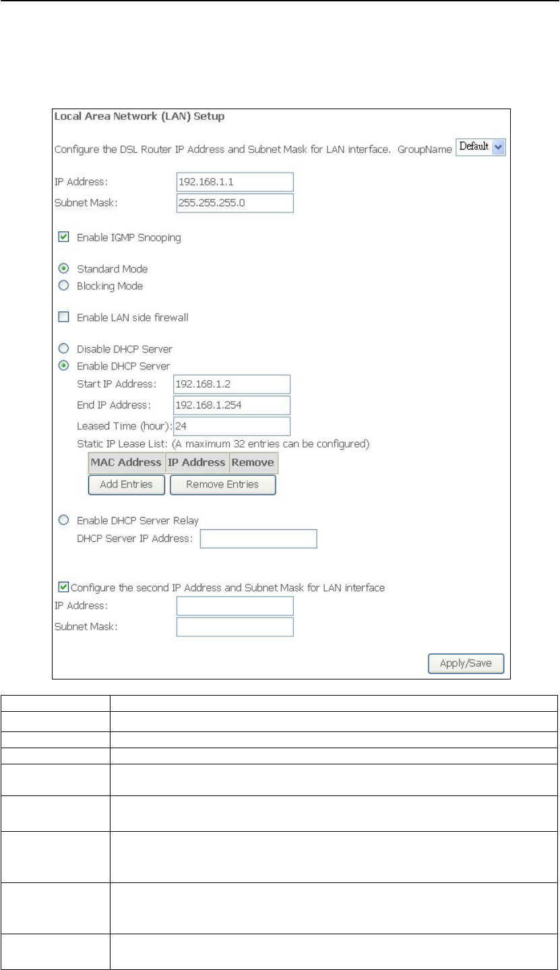The width and height of the screenshot is (560, 970).
Task: Click the second Subnet Mask input field
Action: click(x=235, y=627)
